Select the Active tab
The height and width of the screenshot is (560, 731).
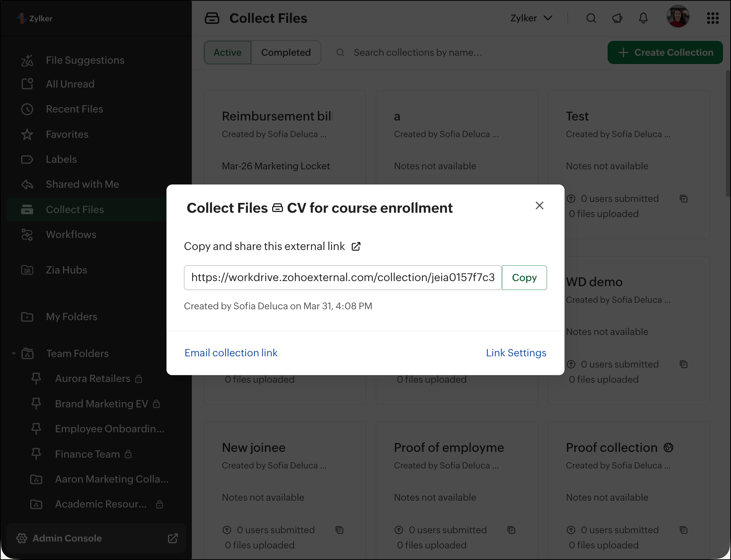coord(227,52)
